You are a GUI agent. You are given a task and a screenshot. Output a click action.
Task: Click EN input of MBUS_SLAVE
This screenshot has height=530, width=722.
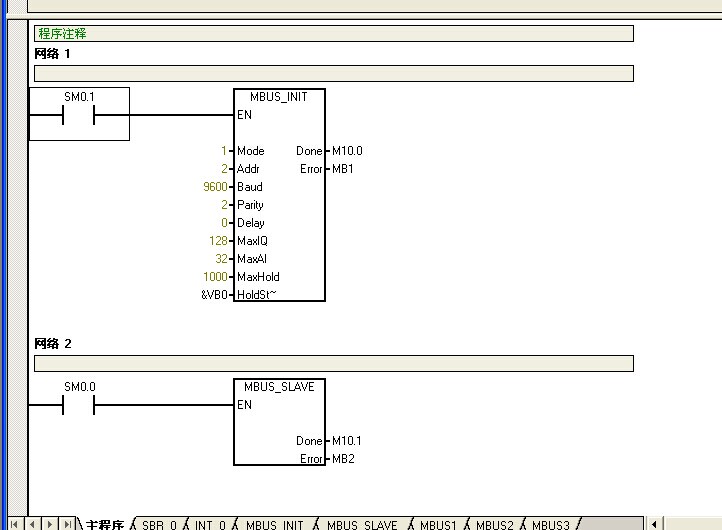(245, 405)
